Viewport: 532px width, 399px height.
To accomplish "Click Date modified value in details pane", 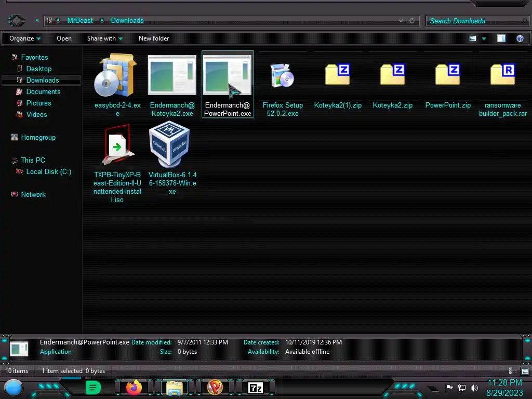I will [203, 342].
